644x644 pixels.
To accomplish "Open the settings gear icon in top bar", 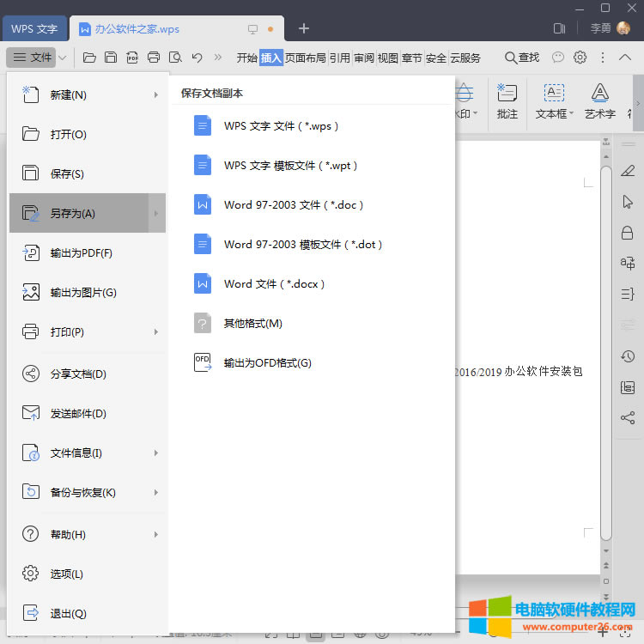I will (x=580, y=58).
